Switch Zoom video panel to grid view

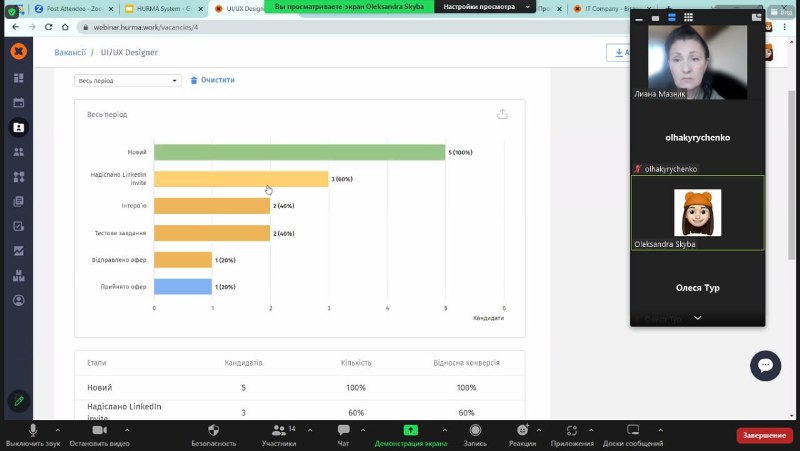tap(688, 17)
